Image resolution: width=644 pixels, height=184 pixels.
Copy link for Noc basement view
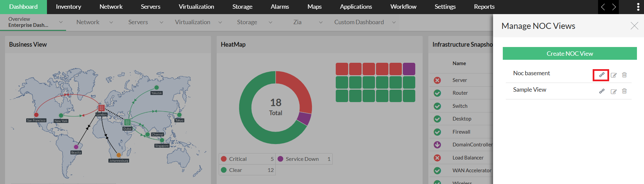click(x=601, y=75)
